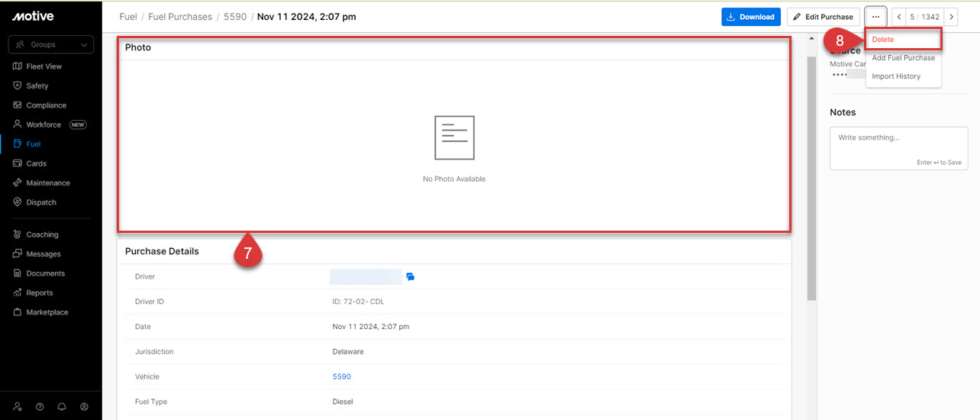Click the Workforce NEW badge
The width and height of the screenshot is (980, 420).
pos(78,124)
